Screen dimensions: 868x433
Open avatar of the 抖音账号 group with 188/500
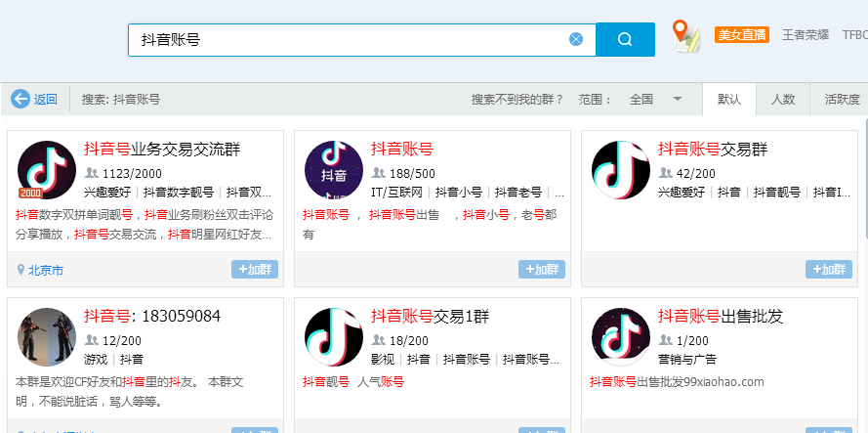click(334, 170)
